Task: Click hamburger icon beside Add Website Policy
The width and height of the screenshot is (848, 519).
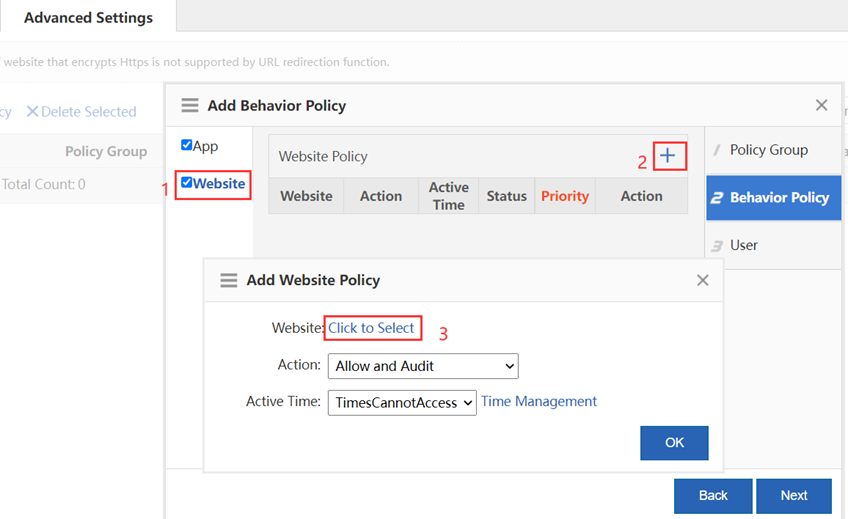Action: (229, 281)
